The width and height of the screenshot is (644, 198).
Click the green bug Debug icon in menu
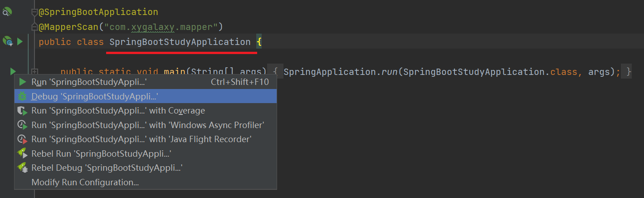(x=22, y=96)
